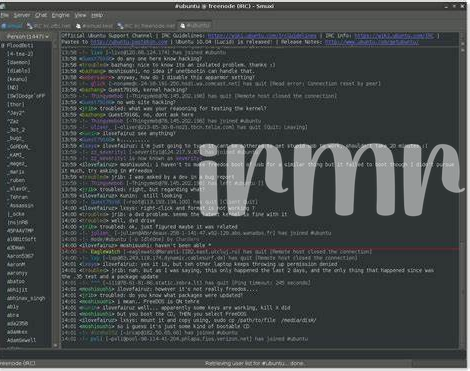Click the Smuxi tab icon
470x371 pixels.
[x=4, y=26]
